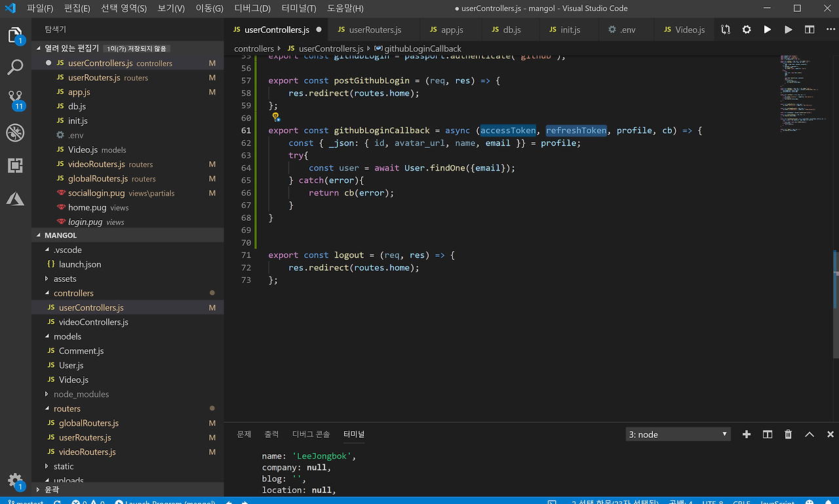Open the Debug view icon
The image size is (839, 504).
pyautogui.click(x=15, y=133)
